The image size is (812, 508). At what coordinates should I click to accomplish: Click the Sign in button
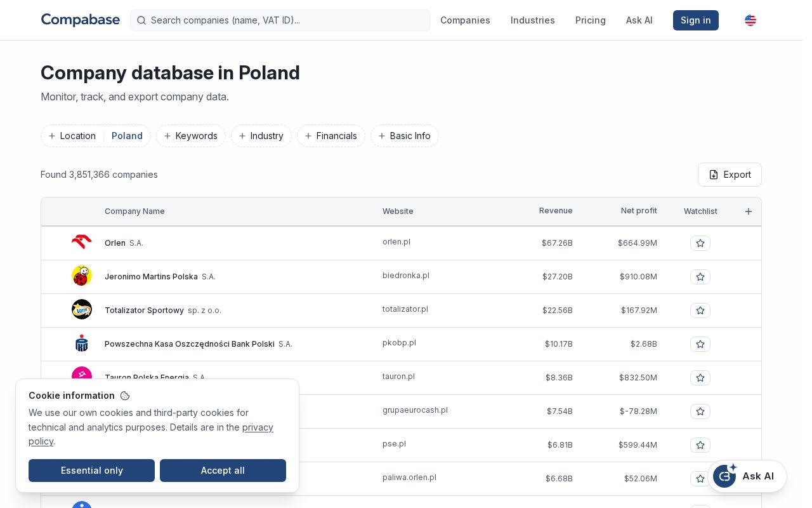point(696,20)
